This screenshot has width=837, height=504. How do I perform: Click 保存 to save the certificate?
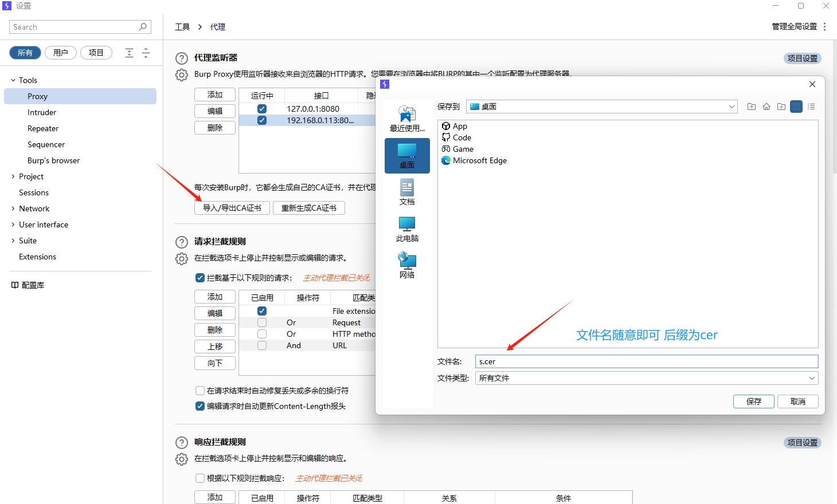coord(753,401)
